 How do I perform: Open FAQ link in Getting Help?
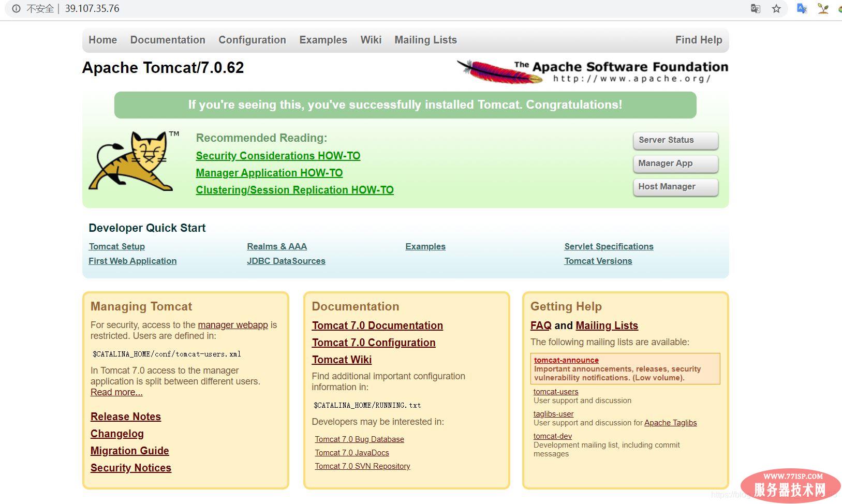coord(541,325)
